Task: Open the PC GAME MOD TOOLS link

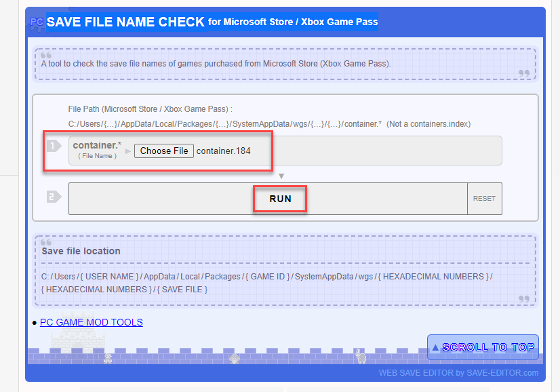Action: click(91, 322)
